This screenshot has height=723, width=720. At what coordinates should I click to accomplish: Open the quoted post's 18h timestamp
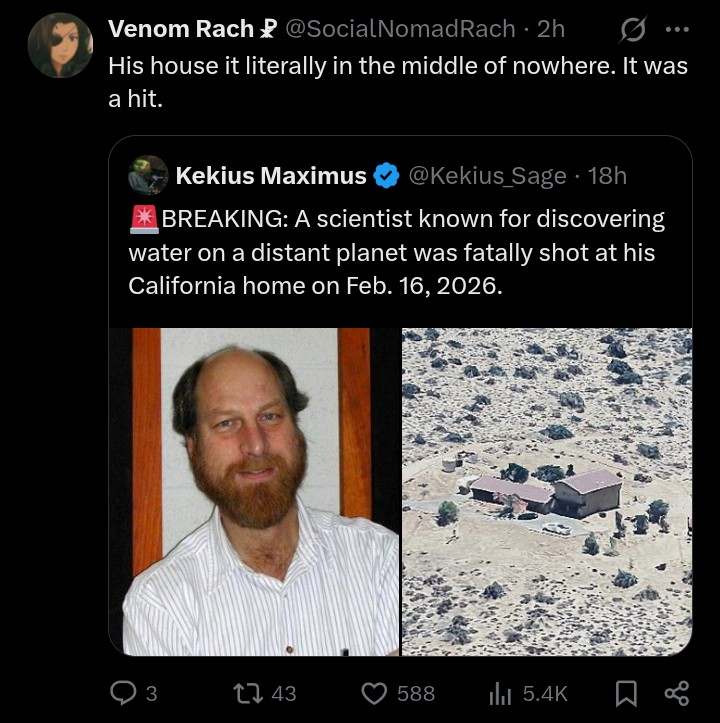pos(607,176)
